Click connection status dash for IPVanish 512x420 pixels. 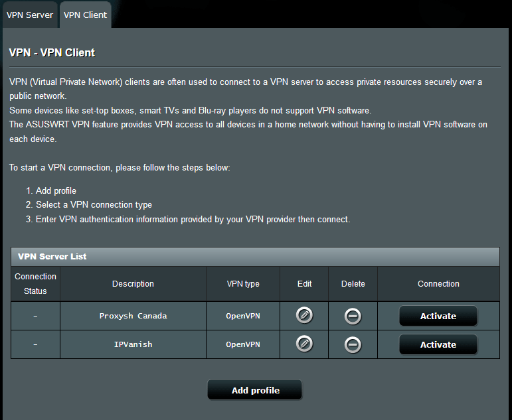pos(35,344)
